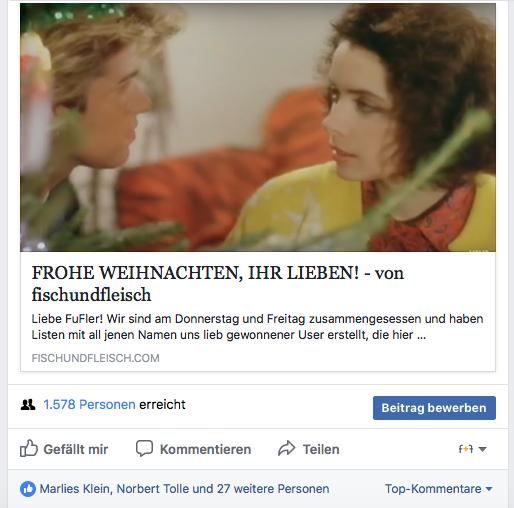Open the 1.578 Personen reach link
Image resolution: width=514 pixels, height=508 pixels.
pos(89,405)
